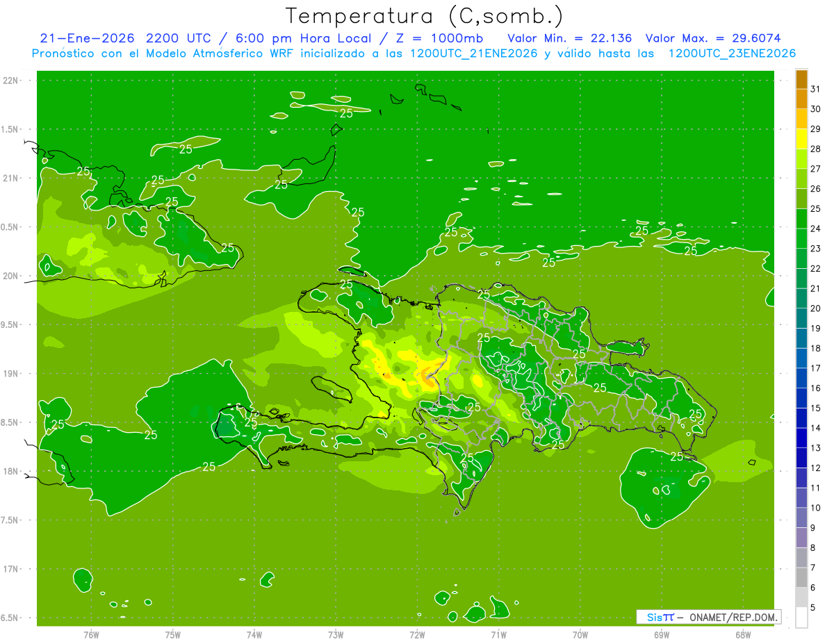Image resolution: width=834 pixels, height=644 pixels.
Task: Click the "75W" longitude axis label
Action: coord(172,634)
